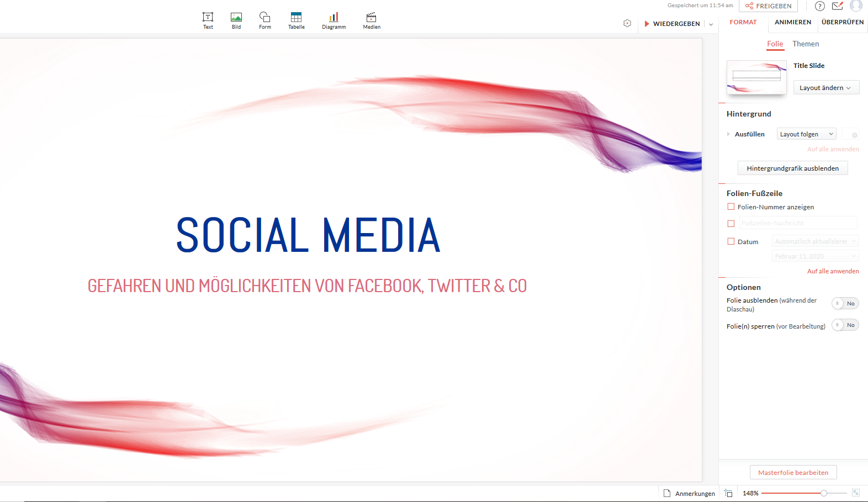Viewport: 868px width, 502px height.
Task: Insert a picture with Bild
Action: click(x=236, y=20)
